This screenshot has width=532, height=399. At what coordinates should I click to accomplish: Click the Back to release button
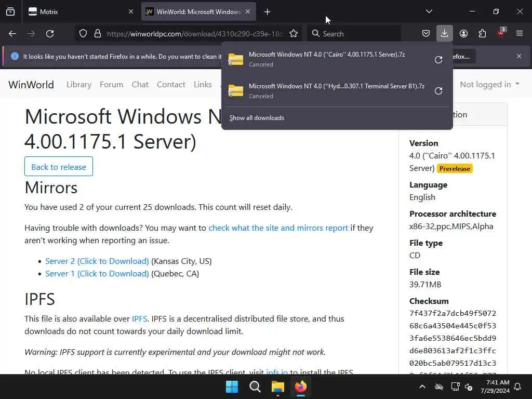tap(59, 167)
